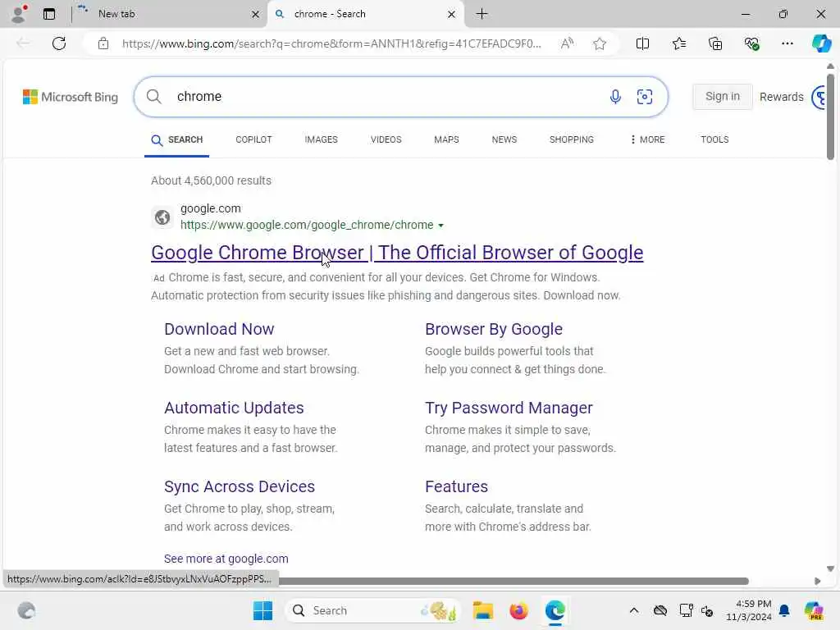
Task: Start voice search with microphone icon
Action: coord(615,97)
